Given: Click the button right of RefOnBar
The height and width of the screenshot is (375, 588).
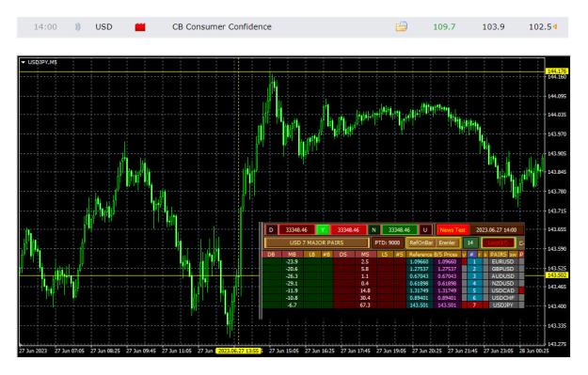Looking at the screenshot, I should (447, 242).
